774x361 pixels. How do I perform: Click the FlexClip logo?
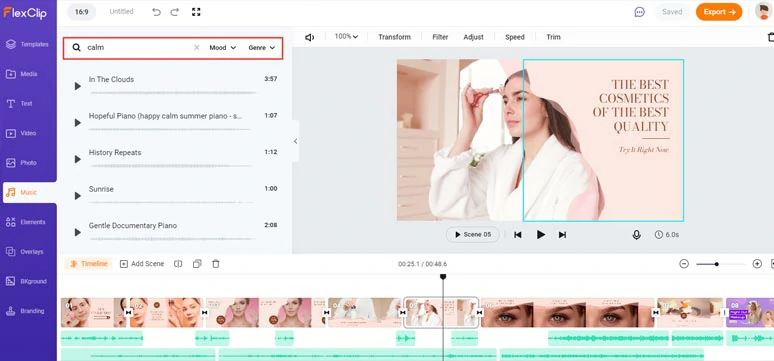[x=25, y=12]
